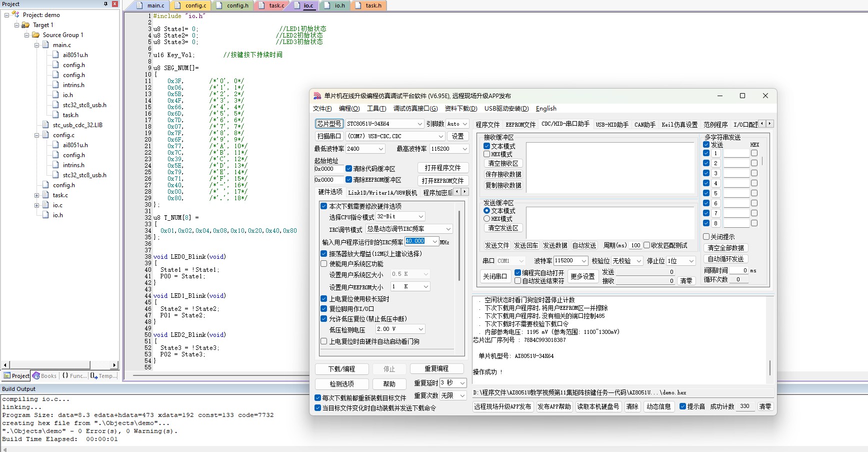Click the 打开程序文件 button
This screenshot has height=452, width=868.
click(442, 168)
